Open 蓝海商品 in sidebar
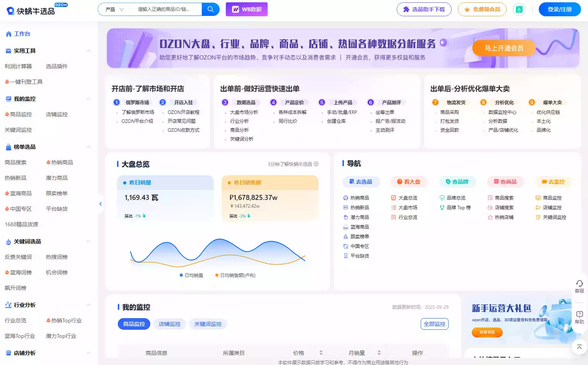588x365 pixels. click(18, 193)
